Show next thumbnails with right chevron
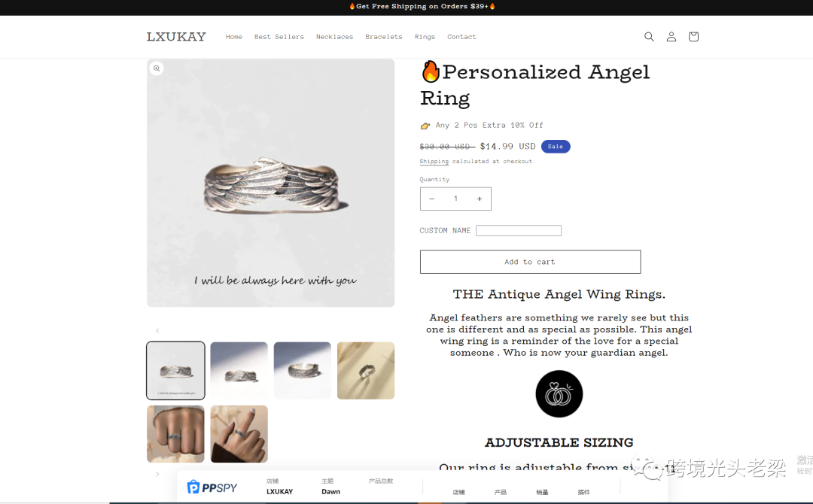The width and height of the screenshot is (813, 504). 157,474
